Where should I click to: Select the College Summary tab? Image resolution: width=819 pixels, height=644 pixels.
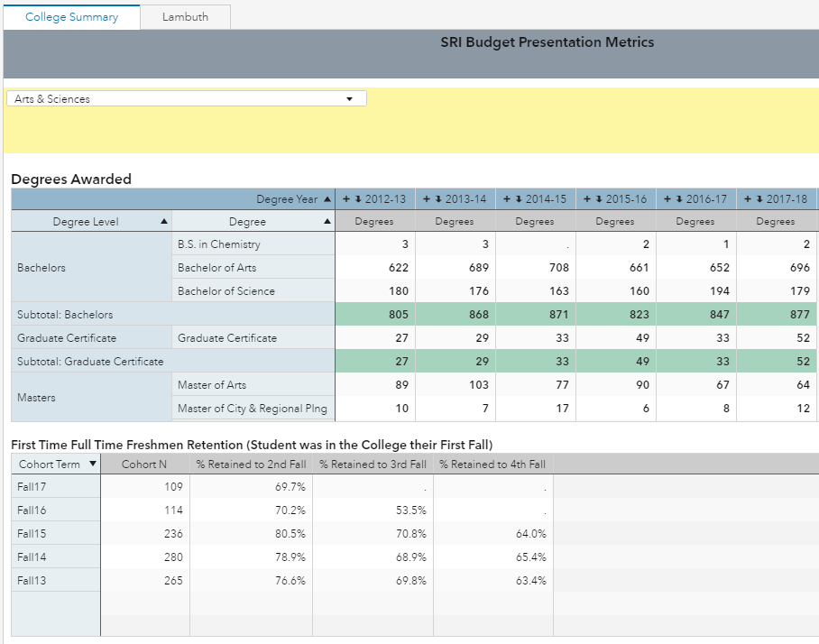pos(71,17)
